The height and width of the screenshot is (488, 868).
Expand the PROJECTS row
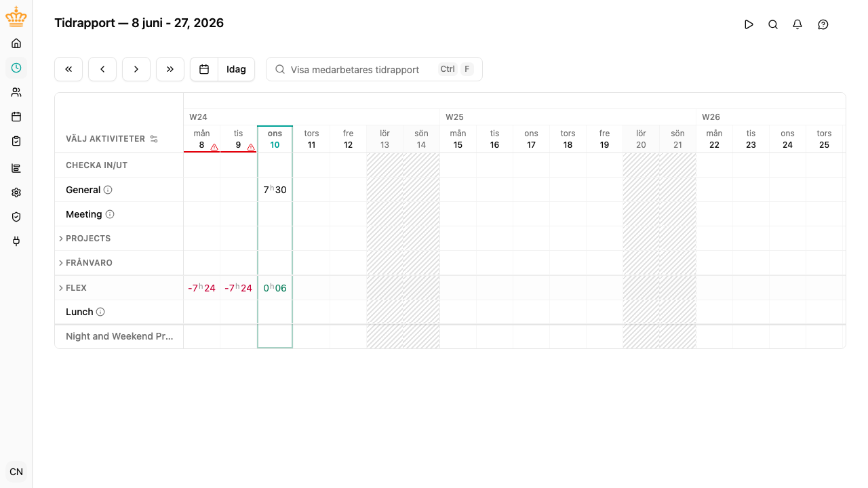point(61,239)
